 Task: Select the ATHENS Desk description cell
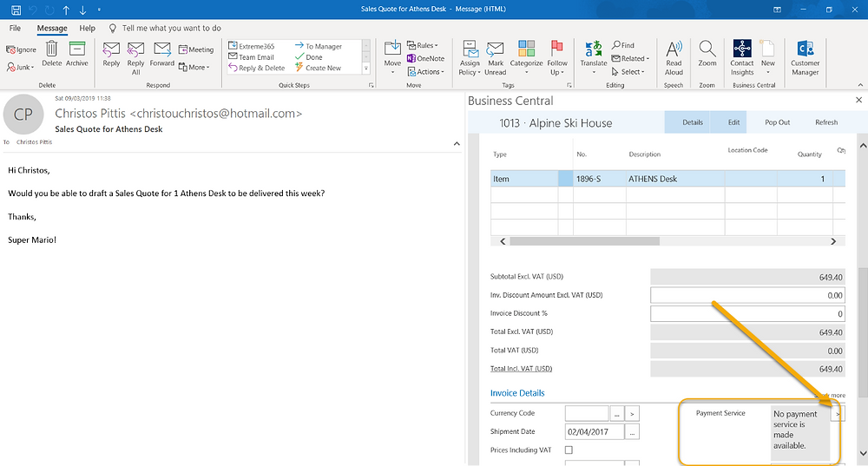[x=674, y=179]
